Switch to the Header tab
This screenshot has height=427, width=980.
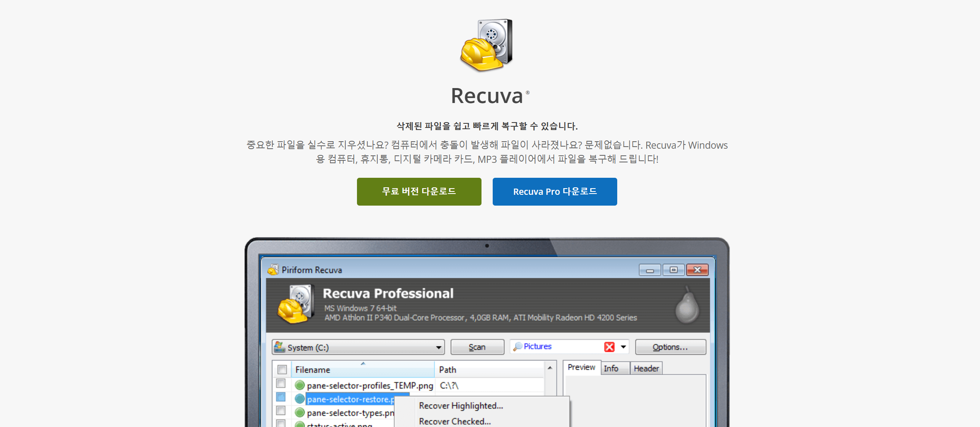coord(646,368)
